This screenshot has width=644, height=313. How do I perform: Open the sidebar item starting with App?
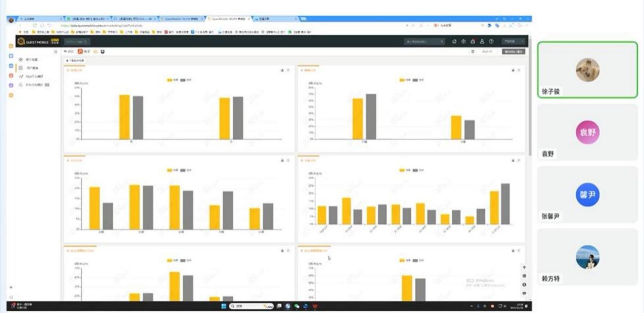[x=34, y=76]
